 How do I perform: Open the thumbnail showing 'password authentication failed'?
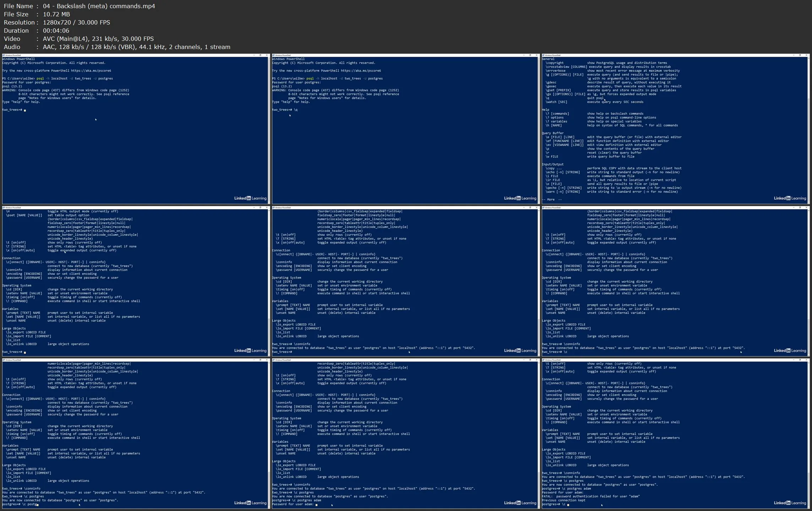pos(675,434)
